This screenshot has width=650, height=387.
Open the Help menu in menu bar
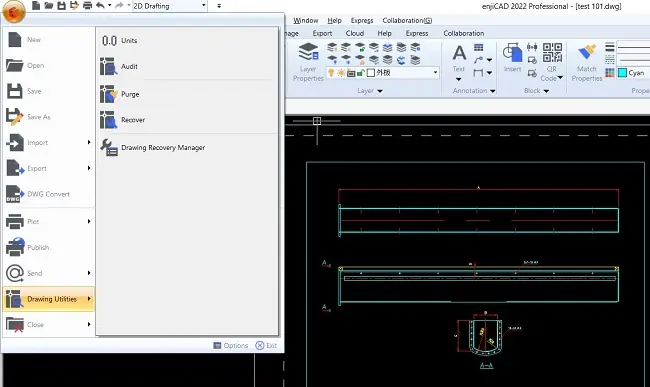pos(334,20)
